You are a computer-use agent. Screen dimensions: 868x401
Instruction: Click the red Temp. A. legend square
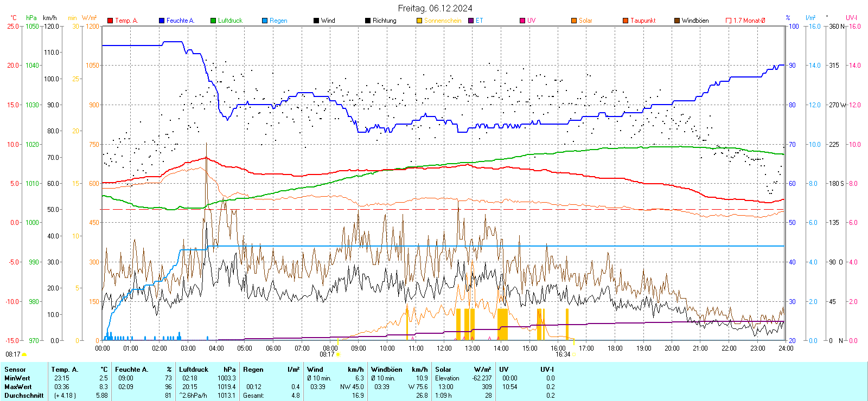pyautogui.click(x=110, y=21)
